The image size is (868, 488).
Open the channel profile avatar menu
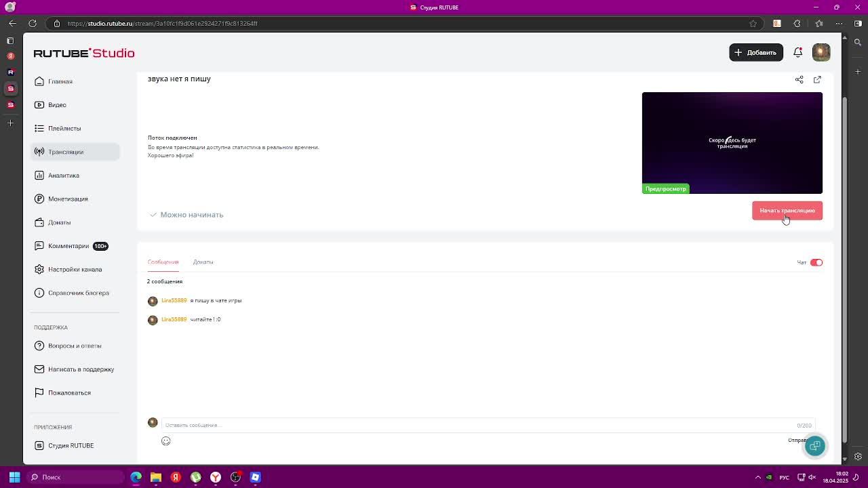point(821,52)
